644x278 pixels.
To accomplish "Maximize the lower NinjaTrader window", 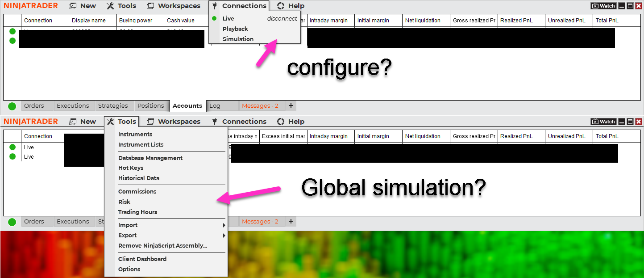I will coord(630,122).
